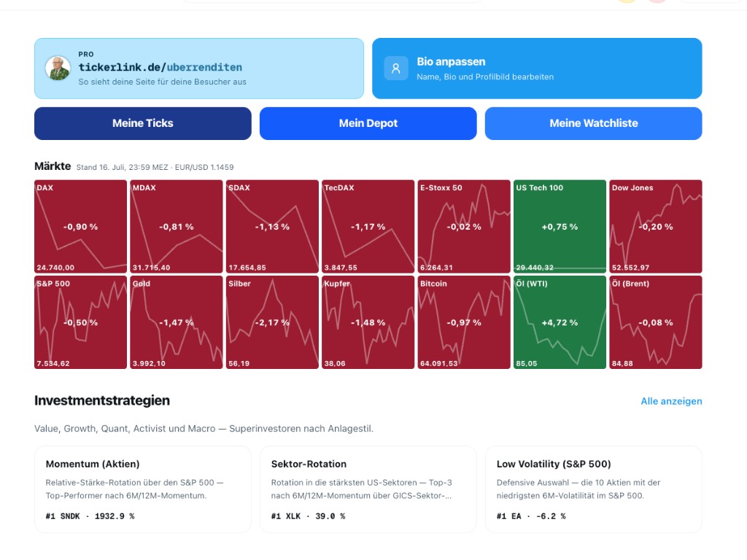Select the DAX market tile
Screen dimensions: 747x560
80,227
